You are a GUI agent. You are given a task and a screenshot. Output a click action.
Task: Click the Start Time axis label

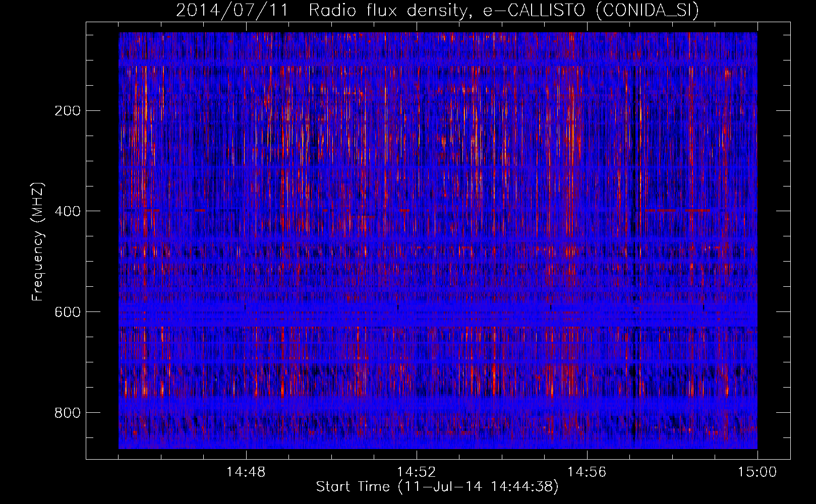[x=437, y=487]
